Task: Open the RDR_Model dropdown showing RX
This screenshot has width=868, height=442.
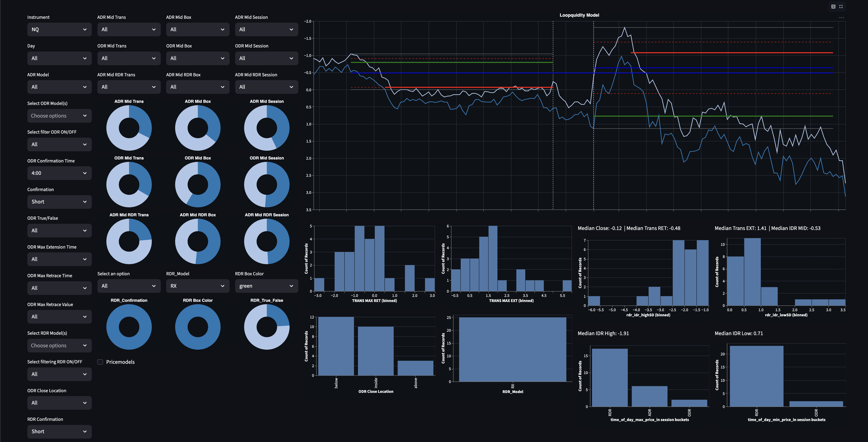Action: coord(198,286)
